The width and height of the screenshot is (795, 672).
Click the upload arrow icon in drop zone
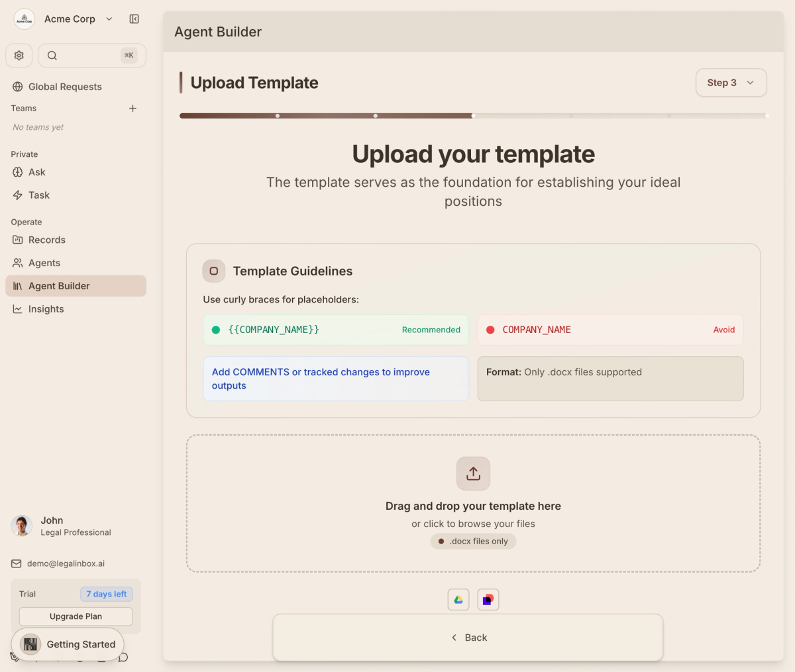[x=473, y=473]
